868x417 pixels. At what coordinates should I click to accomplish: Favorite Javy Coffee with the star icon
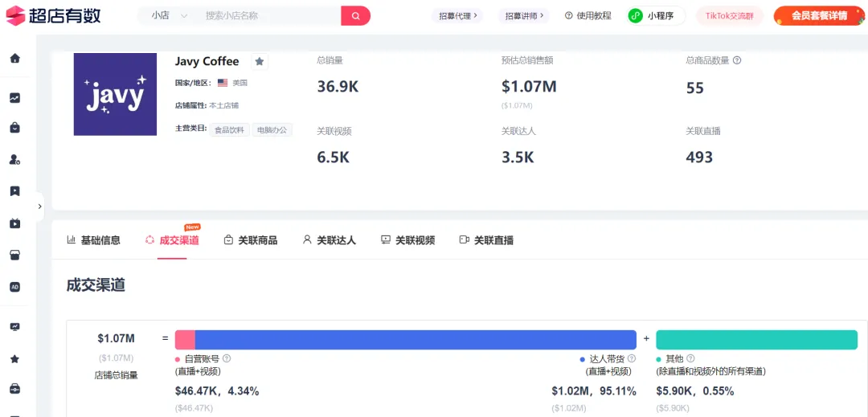pos(259,61)
